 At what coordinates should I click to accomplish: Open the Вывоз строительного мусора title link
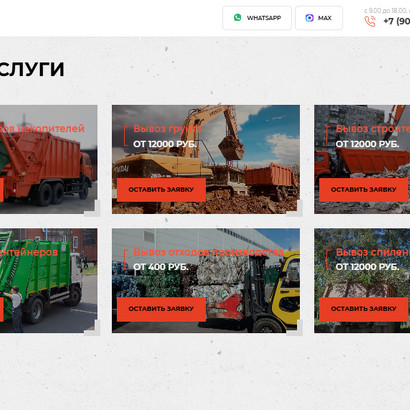tap(373, 129)
